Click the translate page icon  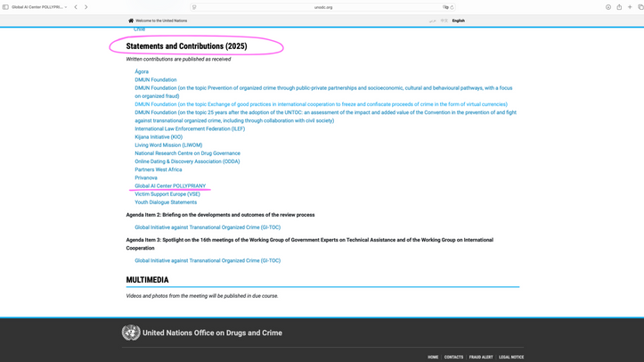[445, 7]
